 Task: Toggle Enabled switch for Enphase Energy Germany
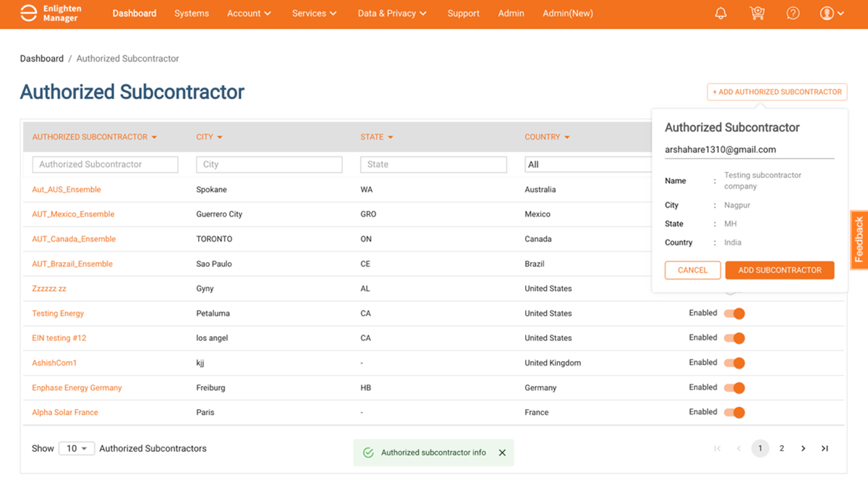pos(734,388)
